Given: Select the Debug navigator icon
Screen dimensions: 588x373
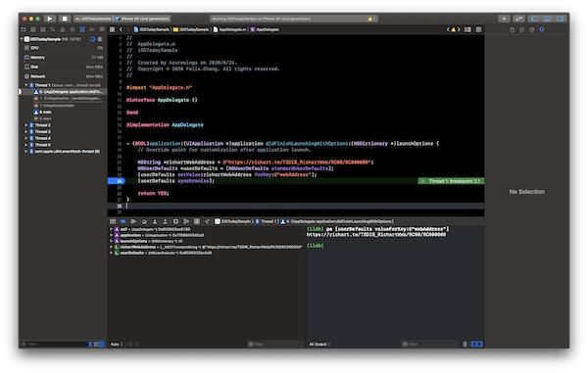Looking at the screenshot, I should 82,29.
